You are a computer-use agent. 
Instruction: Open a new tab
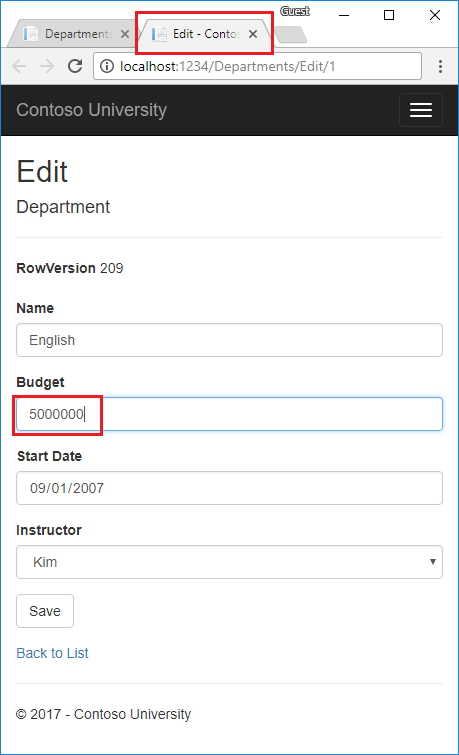pyautogui.click(x=290, y=35)
